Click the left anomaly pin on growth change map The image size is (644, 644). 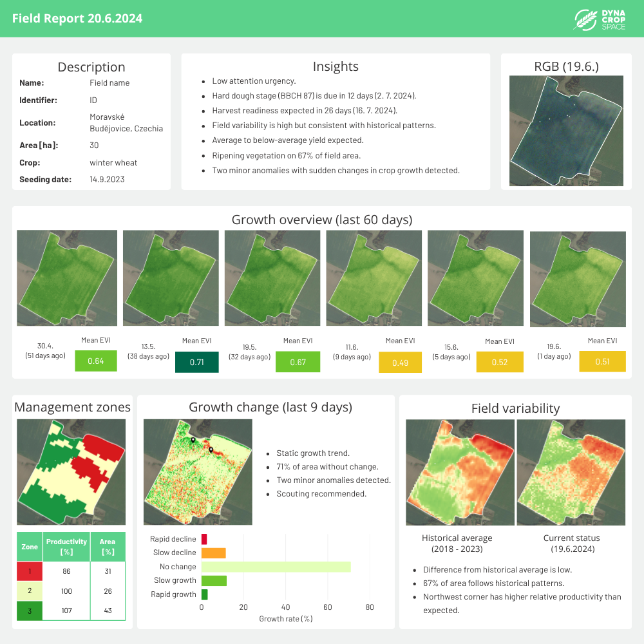(x=193, y=440)
